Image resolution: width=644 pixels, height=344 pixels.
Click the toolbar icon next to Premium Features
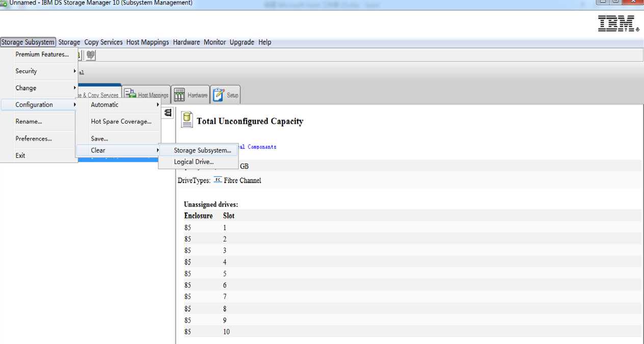[x=91, y=55]
